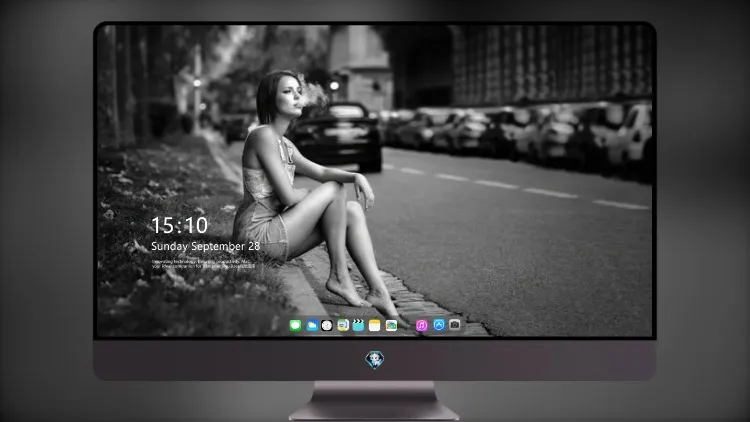
Task: Open the Clock app in the dock
Action: [327, 325]
